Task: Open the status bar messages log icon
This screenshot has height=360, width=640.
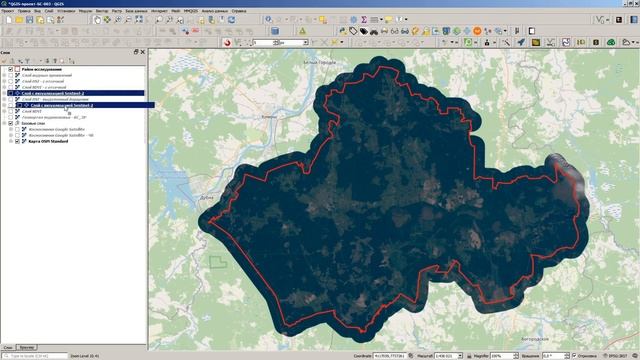Action: tap(635, 356)
